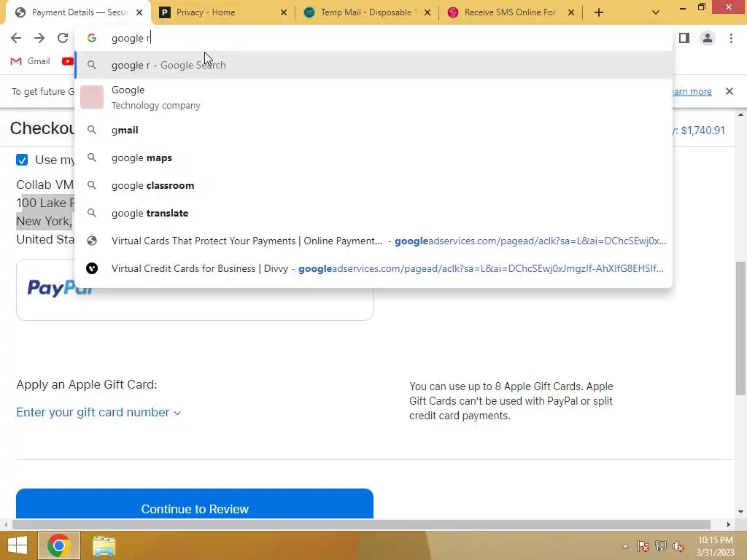Open the clock showing 10:15 PM
The width and height of the screenshot is (747, 560).
tap(716, 546)
